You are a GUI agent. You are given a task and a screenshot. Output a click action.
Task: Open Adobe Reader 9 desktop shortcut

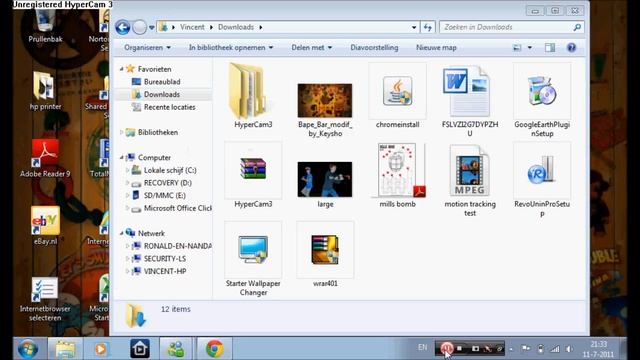tap(45, 159)
